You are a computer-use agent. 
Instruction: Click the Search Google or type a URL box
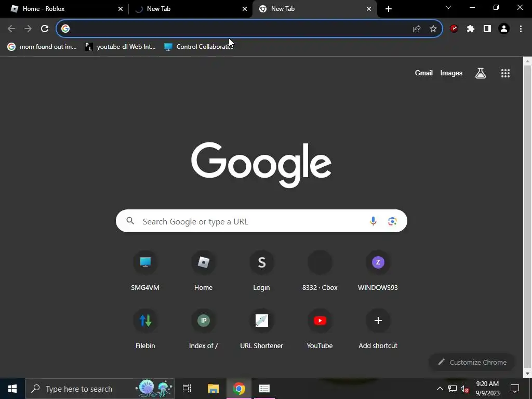[261, 221]
